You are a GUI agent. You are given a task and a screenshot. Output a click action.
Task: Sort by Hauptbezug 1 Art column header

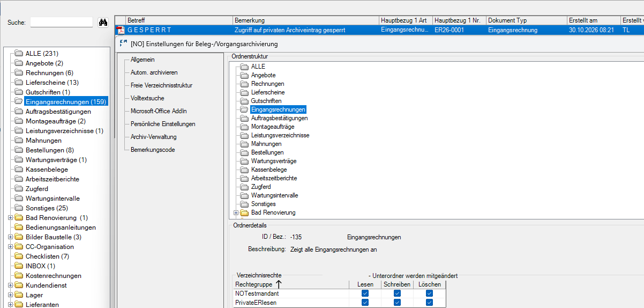406,20
